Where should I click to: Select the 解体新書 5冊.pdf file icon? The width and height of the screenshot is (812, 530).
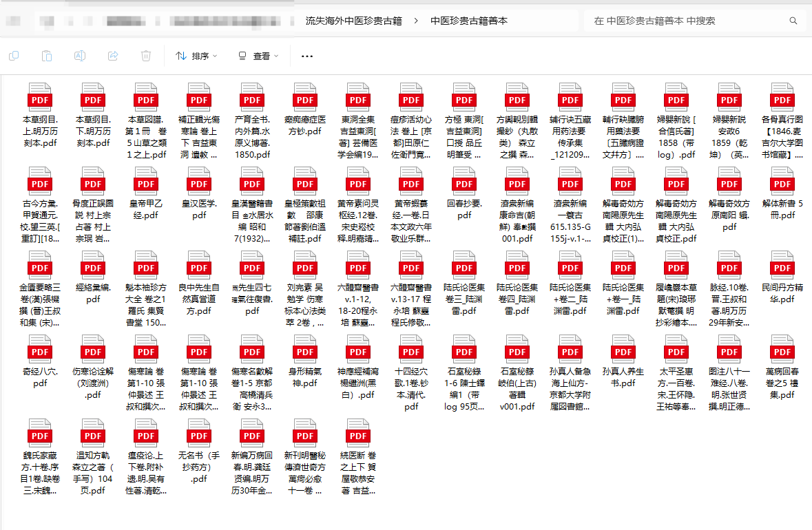(x=782, y=180)
